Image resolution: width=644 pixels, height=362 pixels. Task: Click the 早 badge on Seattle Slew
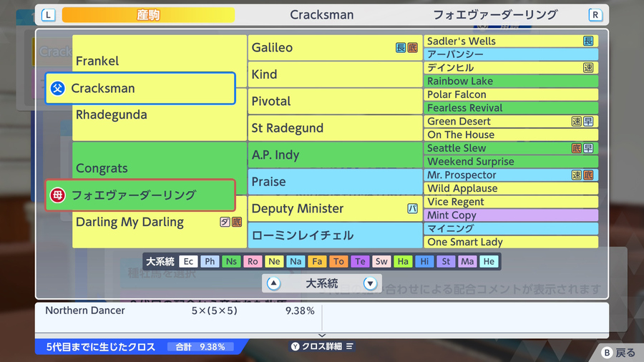[x=588, y=148]
